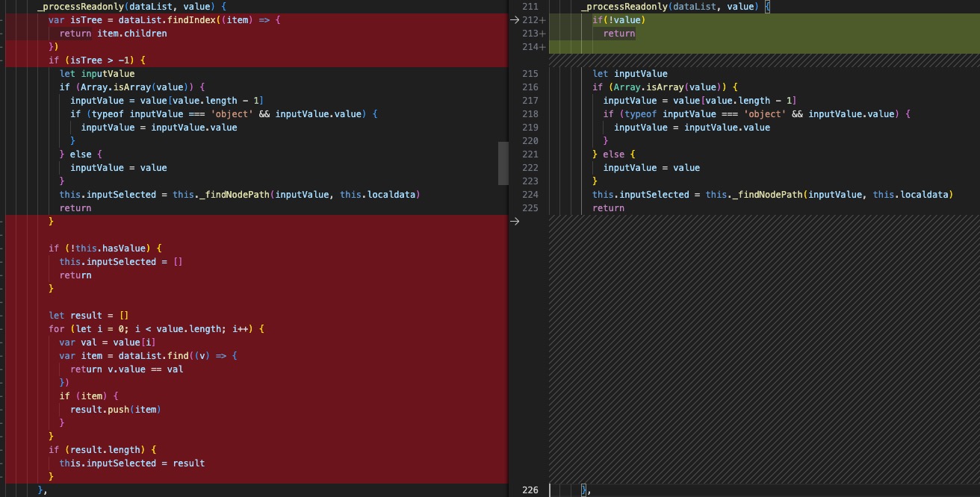Click '} else {' on line 221
980x497 pixels.
(x=615, y=154)
